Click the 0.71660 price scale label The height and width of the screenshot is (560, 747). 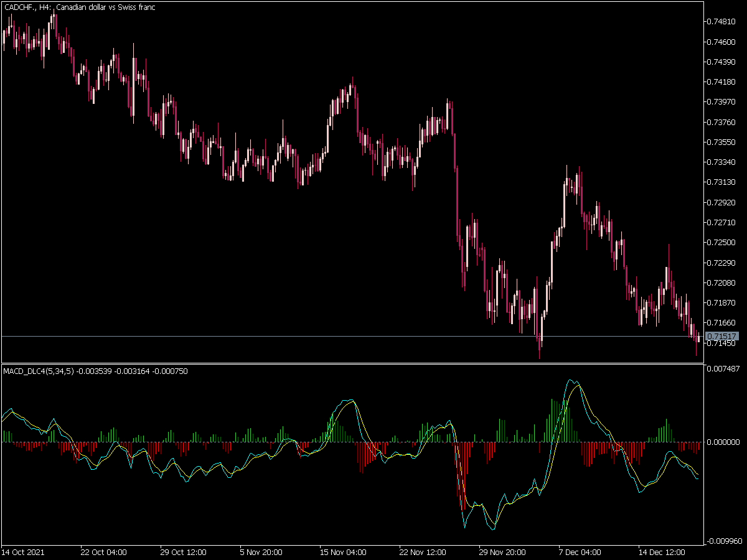coord(723,322)
